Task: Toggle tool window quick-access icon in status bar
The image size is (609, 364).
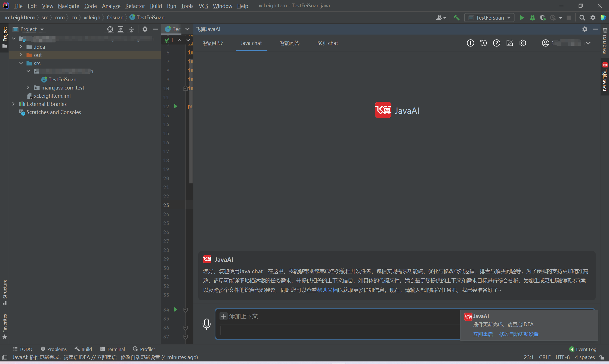Action: click(5, 357)
